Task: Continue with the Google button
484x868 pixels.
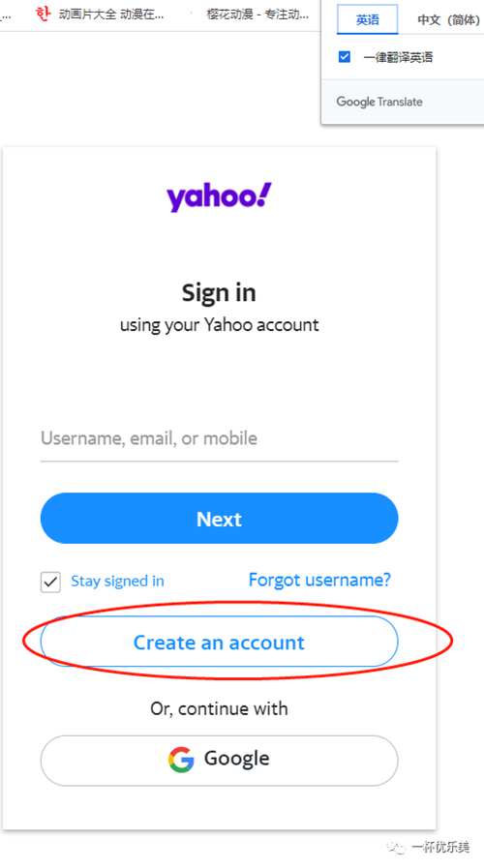Action: coord(220,760)
